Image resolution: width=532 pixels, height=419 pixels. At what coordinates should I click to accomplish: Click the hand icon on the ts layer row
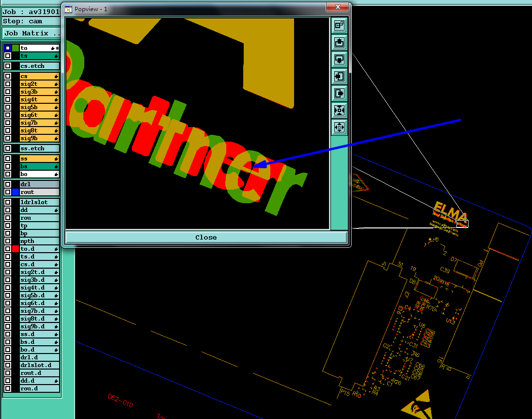tap(56, 56)
